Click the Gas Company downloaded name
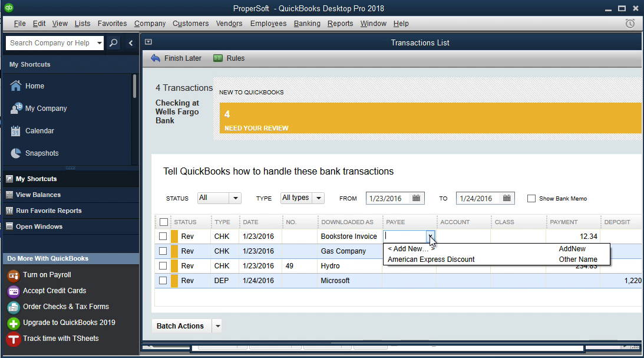The image size is (644, 358). [344, 251]
